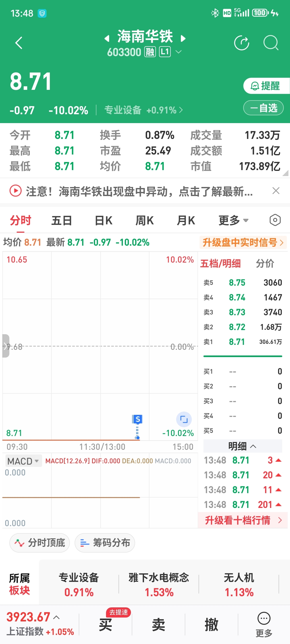The height and width of the screenshot is (644, 290).
Task: Tap the 换手 0.87% value
Action: click(160, 135)
